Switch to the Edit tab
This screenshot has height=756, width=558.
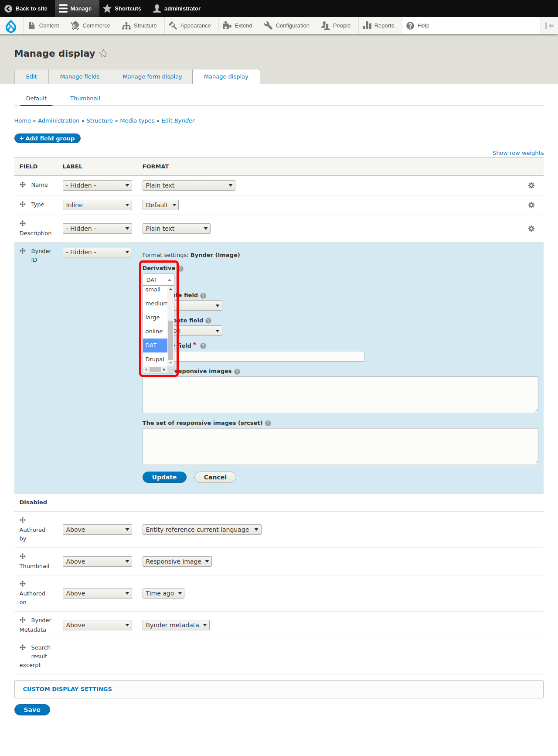coord(31,76)
